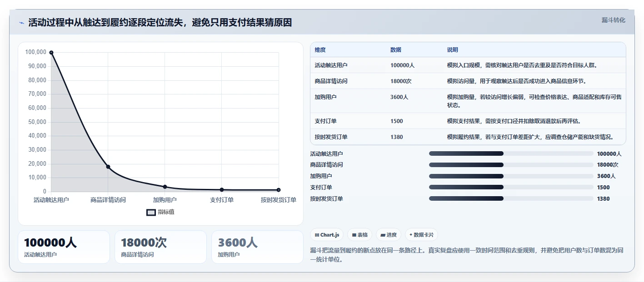Click the 加购用户 dimension cell in the table
The image size is (644, 282).
325,97
